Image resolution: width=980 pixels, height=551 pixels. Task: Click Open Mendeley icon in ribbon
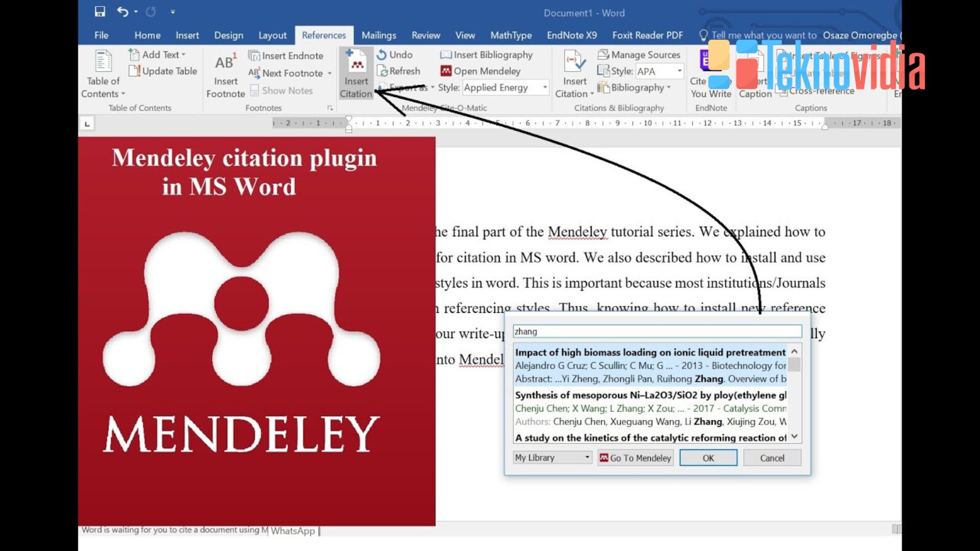[446, 71]
